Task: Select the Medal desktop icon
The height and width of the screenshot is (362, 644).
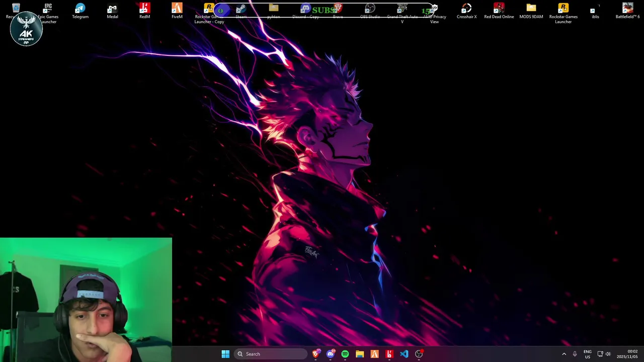Action: click(x=112, y=11)
